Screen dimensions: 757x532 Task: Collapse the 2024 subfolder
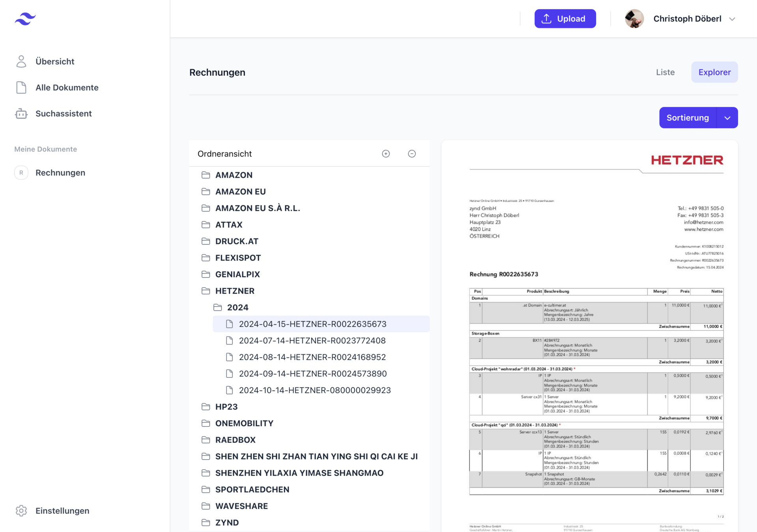pyautogui.click(x=237, y=307)
